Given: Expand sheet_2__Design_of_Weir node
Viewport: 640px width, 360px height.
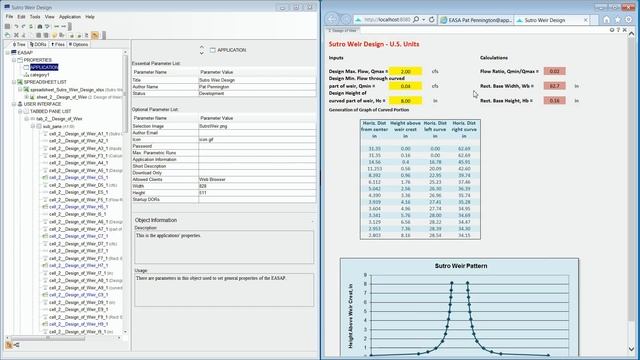Looking at the screenshot, I should coord(27,97).
